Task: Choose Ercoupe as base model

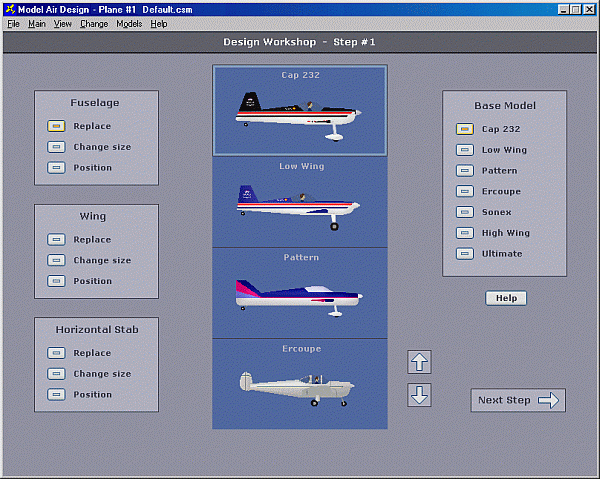Action: [465, 191]
